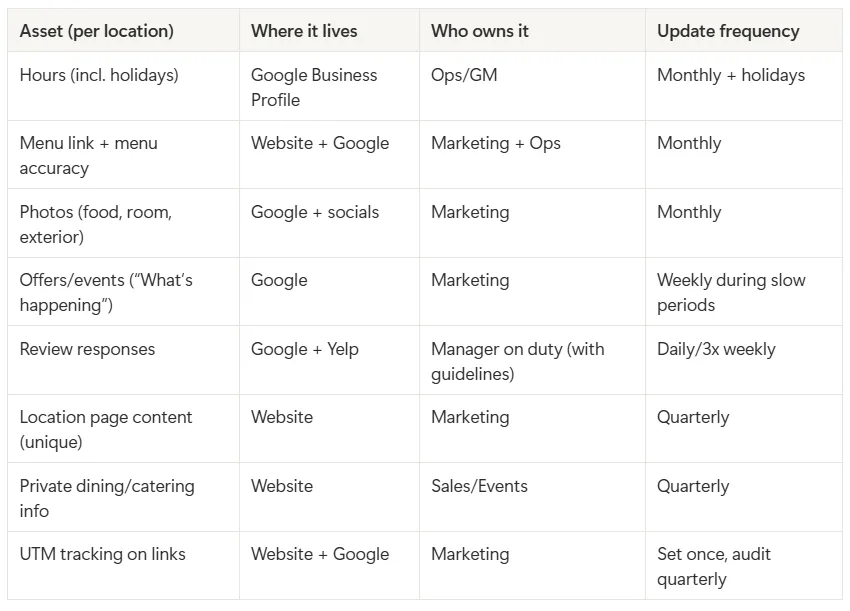The height and width of the screenshot is (611, 850).
Task: Select the "Marketing + Ops" cell
Action: tap(496, 143)
